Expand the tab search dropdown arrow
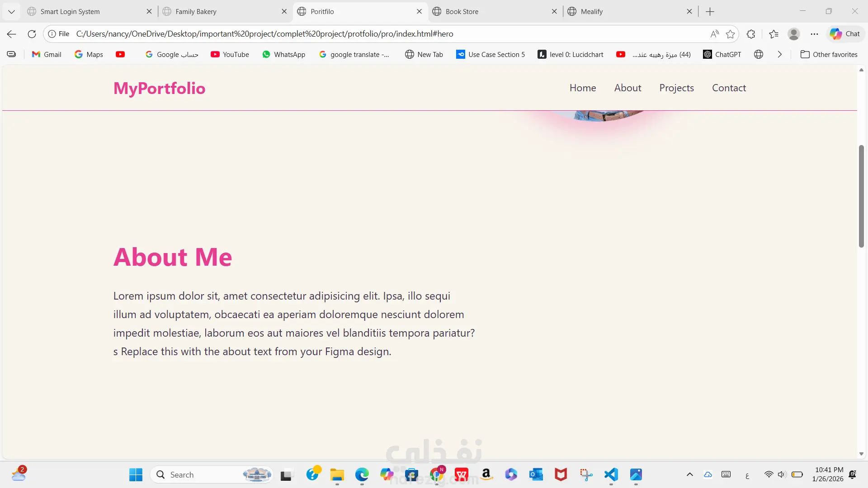 [12, 12]
